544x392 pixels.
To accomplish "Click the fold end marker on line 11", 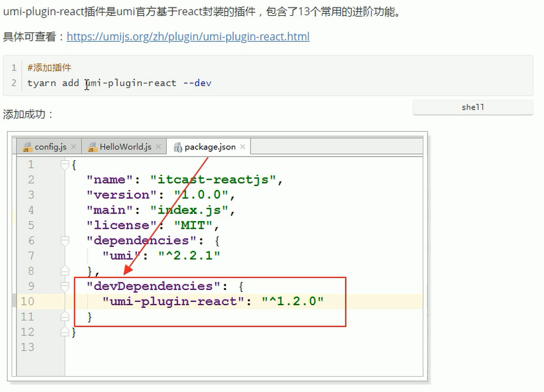I will point(65,317).
